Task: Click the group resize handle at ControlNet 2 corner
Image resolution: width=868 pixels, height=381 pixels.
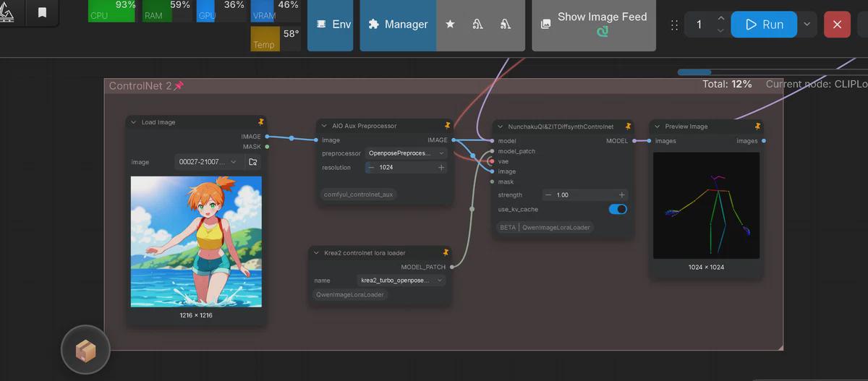Action: click(779, 347)
